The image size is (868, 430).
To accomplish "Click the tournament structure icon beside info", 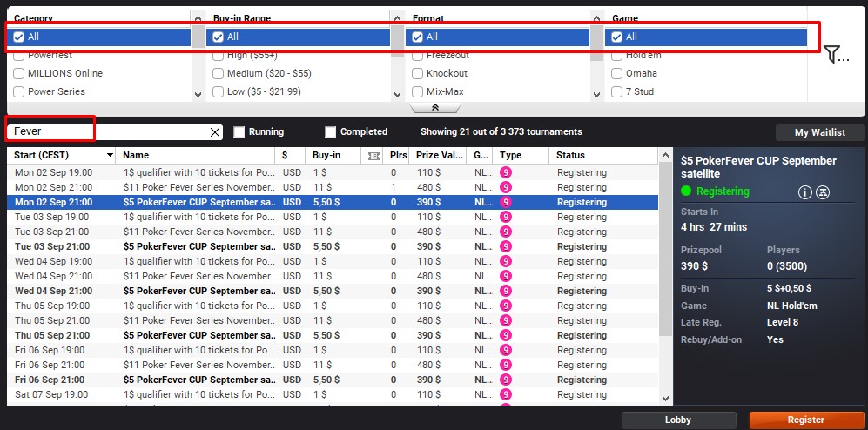I will [x=823, y=191].
